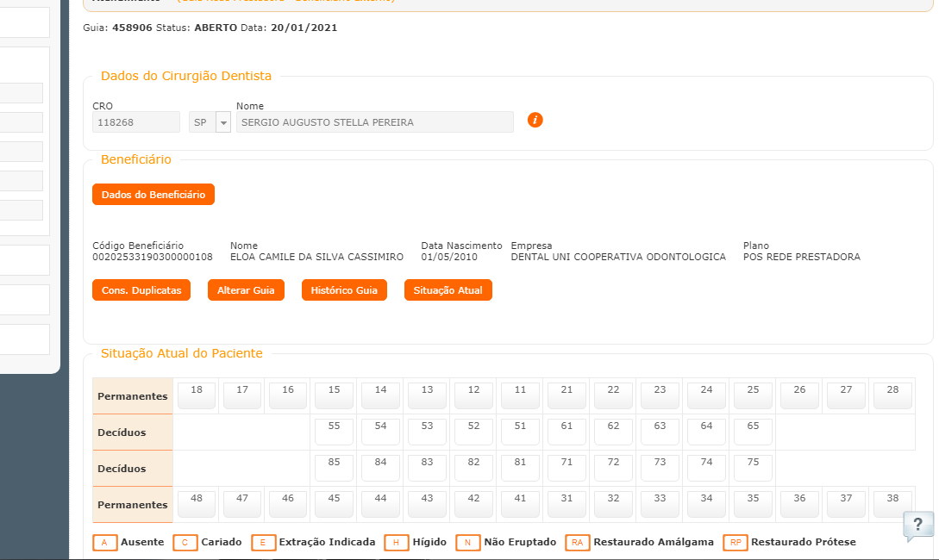The width and height of the screenshot is (939, 560).
Task: Select the Cariado 'C' legend icon
Action: click(185, 543)
